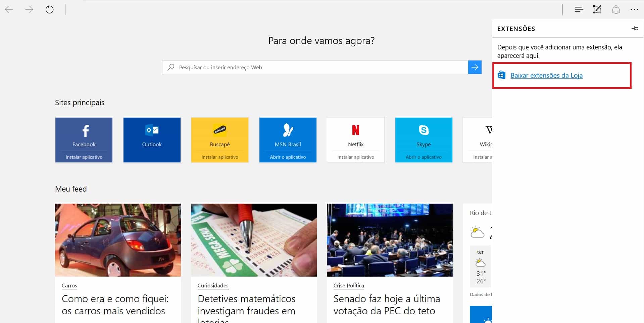Image resolution: width=644 pixels, height=323 pixels.
Task: Click the Crise Política category link
Action: click(349, 285)
